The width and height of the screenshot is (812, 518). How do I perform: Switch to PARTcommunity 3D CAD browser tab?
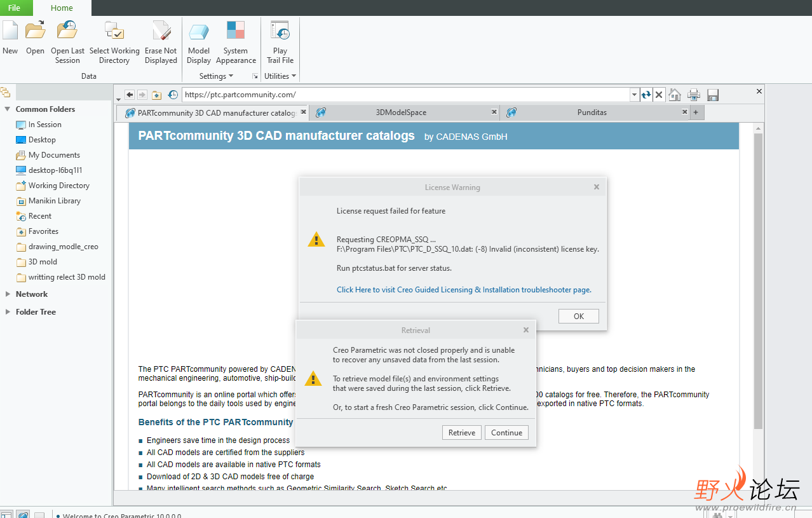(212, 112)
